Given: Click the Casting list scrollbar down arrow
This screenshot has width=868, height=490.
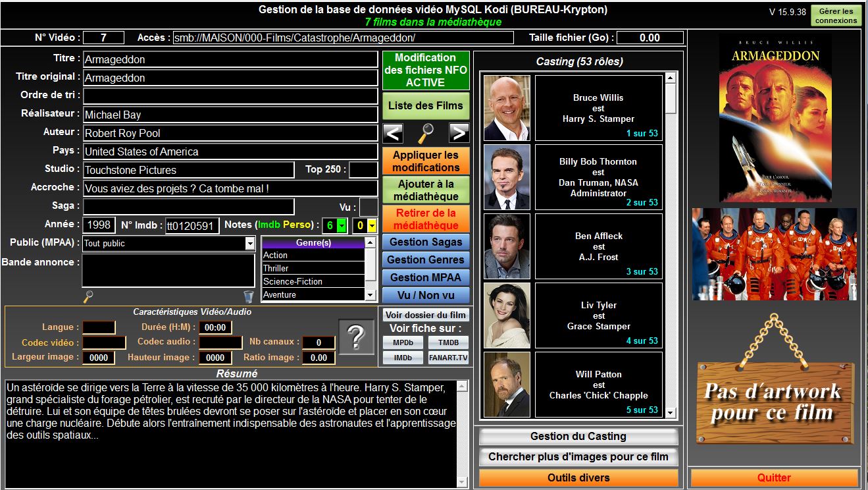Looking at the screenshot, I should (x=671, y=413).
